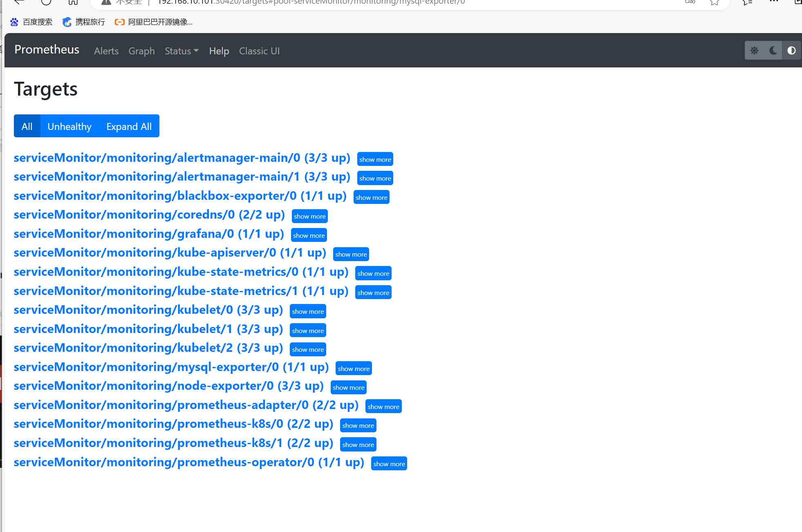Screen dimensions: 802x532
Task: Show more for prometheus-k8s/0
Action: click(358, 425)
